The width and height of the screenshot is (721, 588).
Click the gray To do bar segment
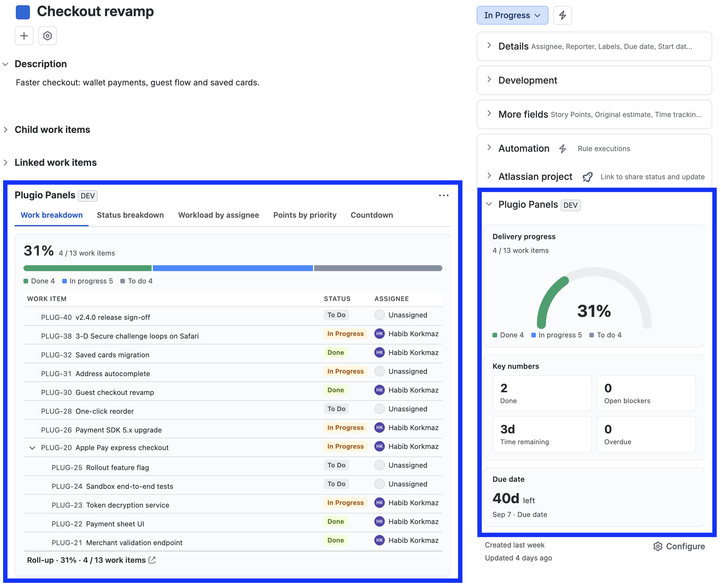point(378,268)
